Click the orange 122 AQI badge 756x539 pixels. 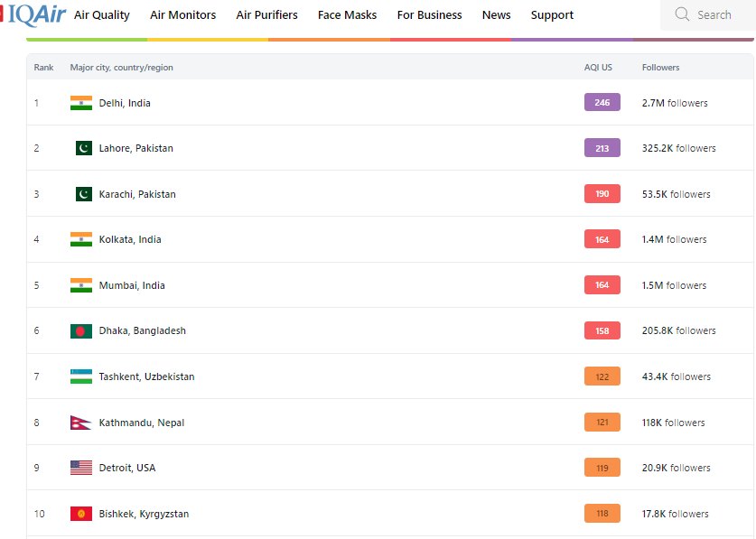point(602,376)
